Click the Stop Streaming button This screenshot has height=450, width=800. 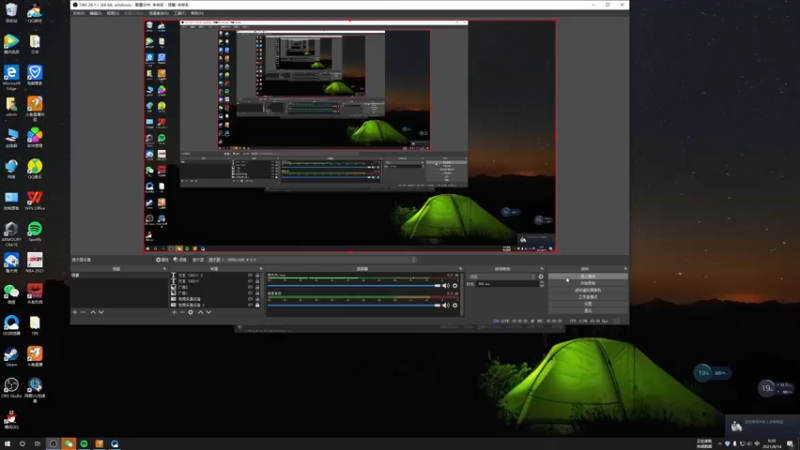click(588, 277)
